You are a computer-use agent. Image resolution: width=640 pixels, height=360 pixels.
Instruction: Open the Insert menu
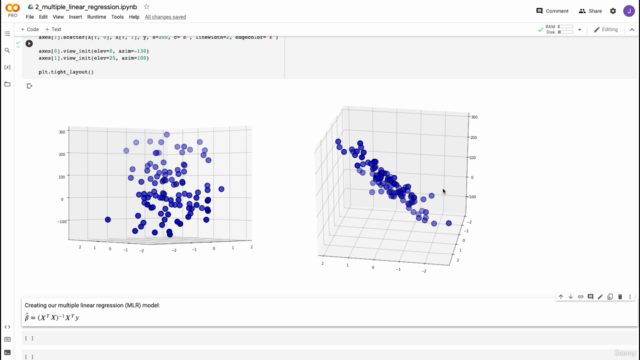(76, 17)
